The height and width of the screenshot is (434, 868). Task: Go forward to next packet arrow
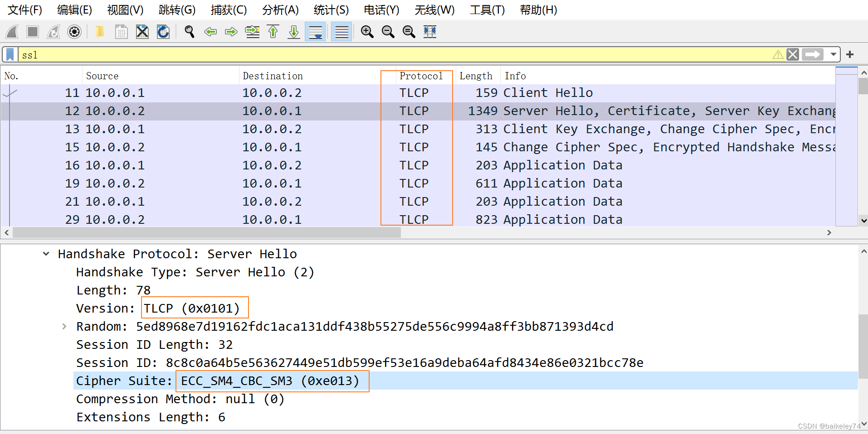(231, 32)
